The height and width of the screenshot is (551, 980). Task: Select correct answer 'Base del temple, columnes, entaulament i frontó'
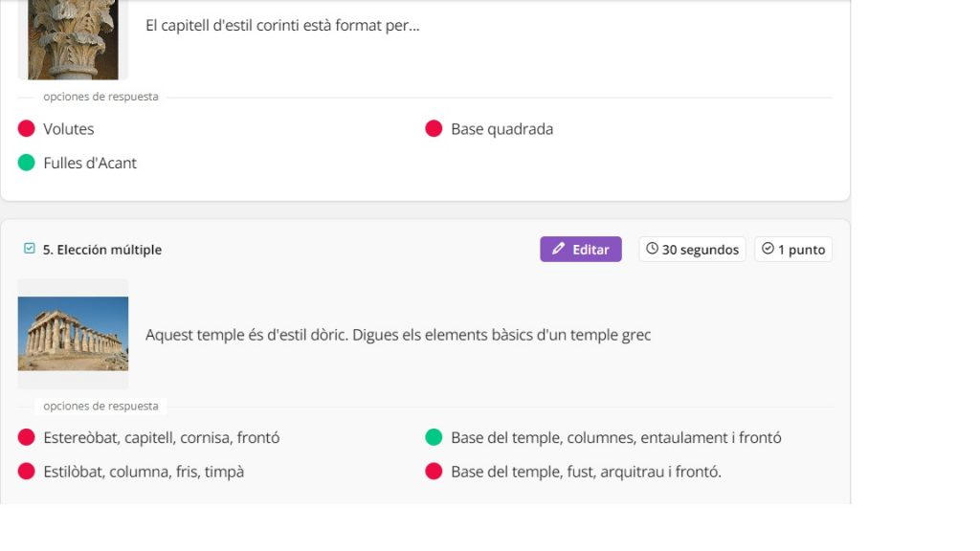(615, 438)
